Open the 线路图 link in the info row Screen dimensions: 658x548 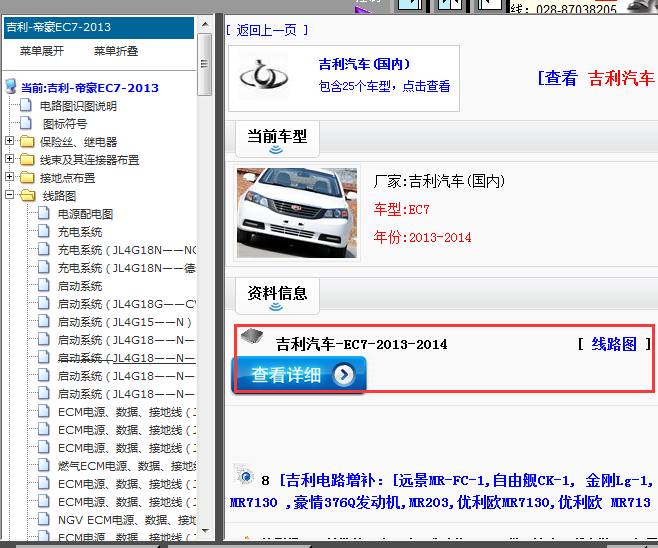[614, 344]
